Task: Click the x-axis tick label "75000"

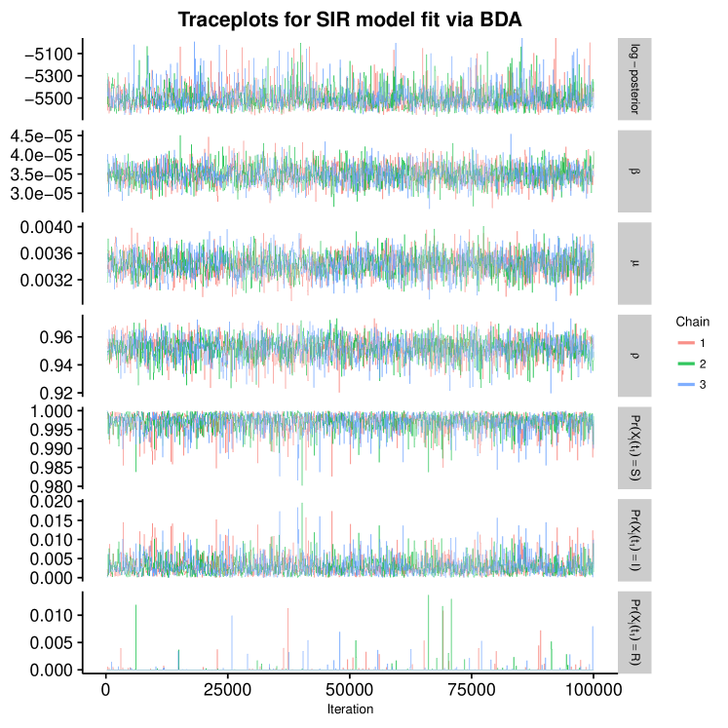Action: pos(472,690)
